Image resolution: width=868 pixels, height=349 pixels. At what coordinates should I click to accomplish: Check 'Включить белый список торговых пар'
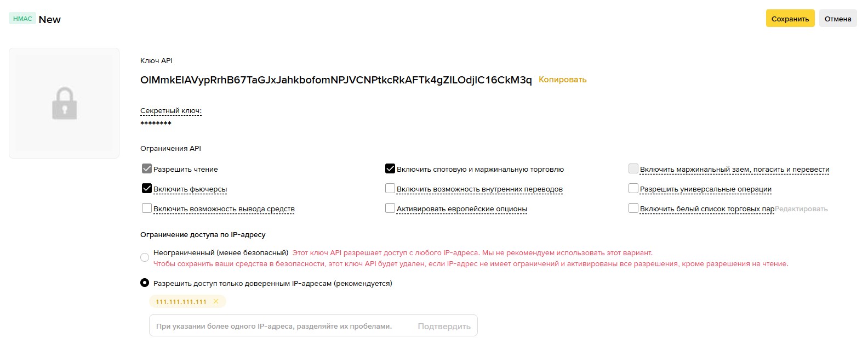coord(633,209)
